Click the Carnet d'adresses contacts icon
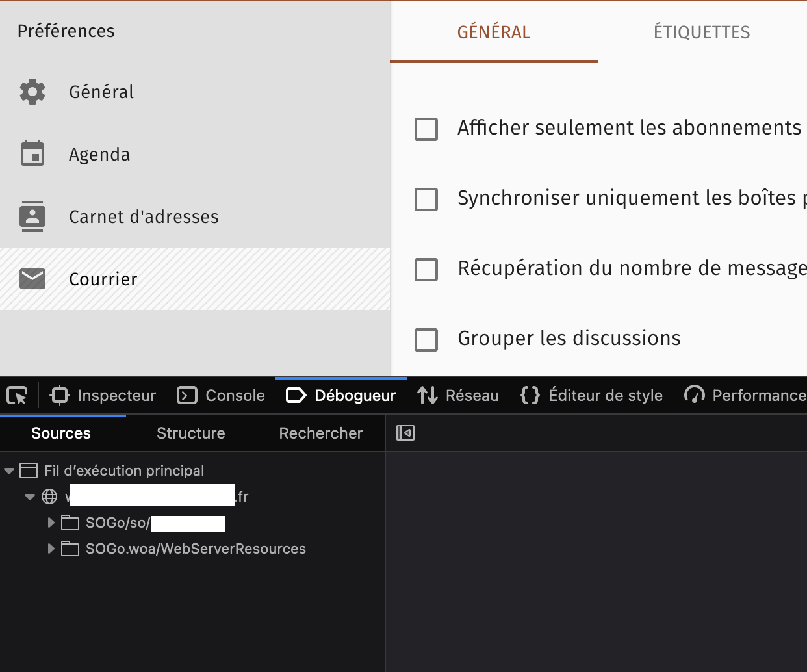807x672 pixels. [32, 216]
